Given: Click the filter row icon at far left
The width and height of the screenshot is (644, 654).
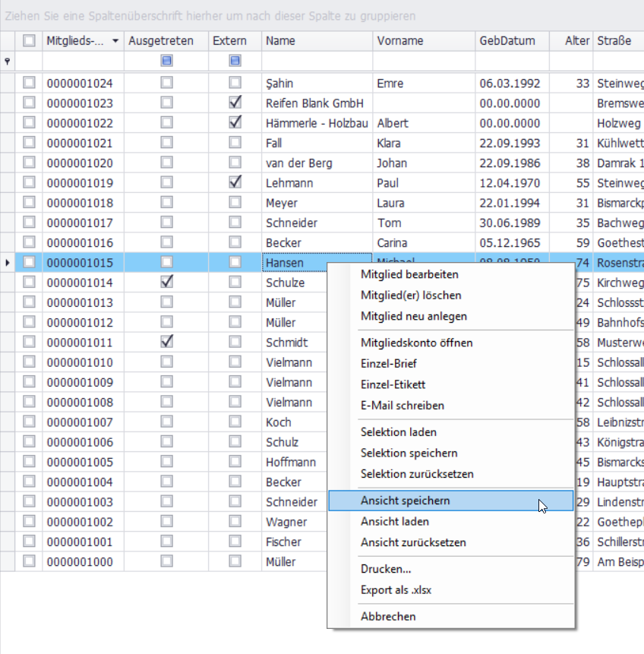Looking at the screenshot, I should pyautogui.click(x=8, y=61).
